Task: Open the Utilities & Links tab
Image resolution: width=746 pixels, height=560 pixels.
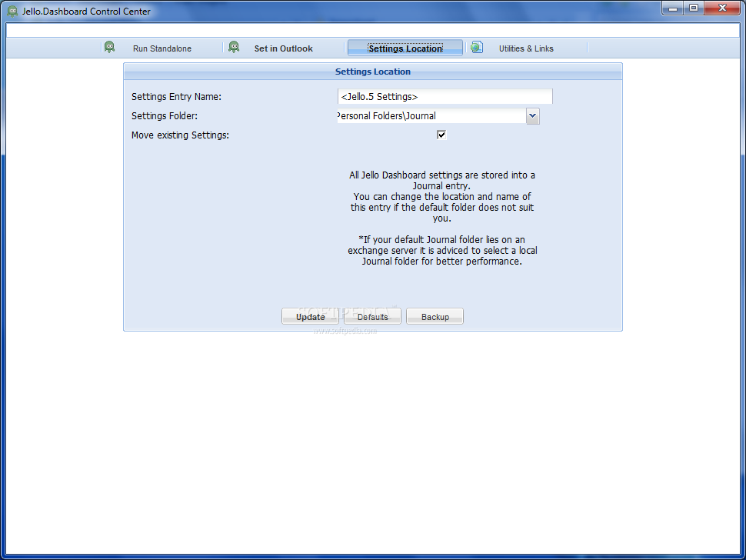Action: click(x=526, y=48)
